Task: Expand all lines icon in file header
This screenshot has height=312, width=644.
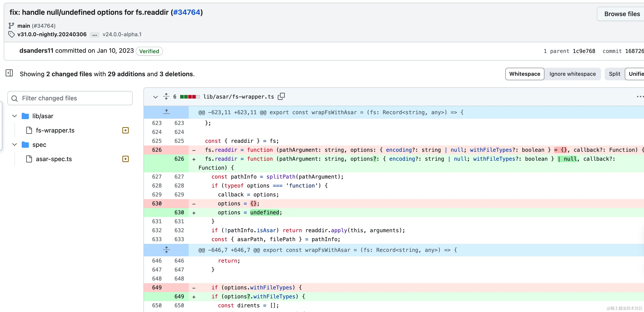Action: pos(166,97)
